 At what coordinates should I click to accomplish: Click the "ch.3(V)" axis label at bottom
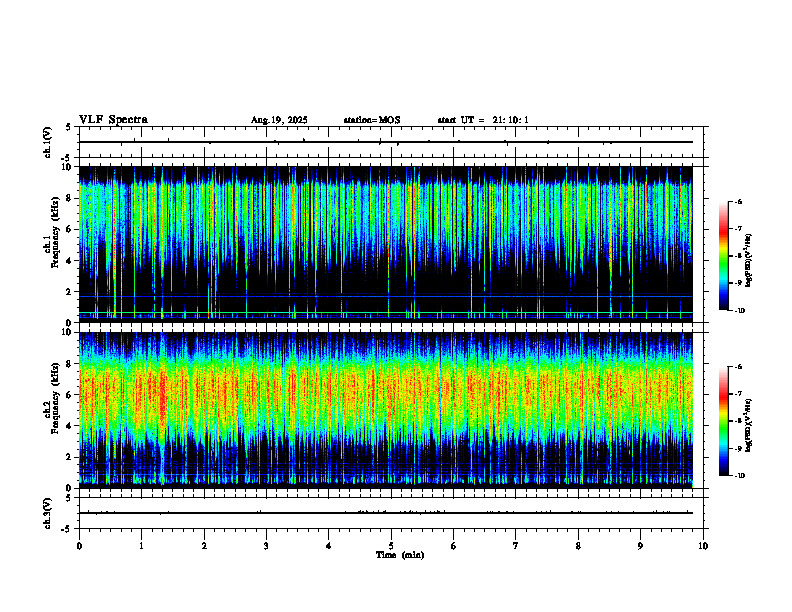(x=48, y=513)
